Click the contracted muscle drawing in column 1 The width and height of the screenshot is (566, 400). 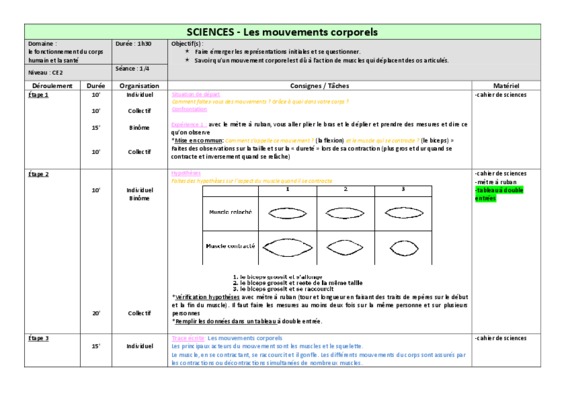click(x=287, y=248)
